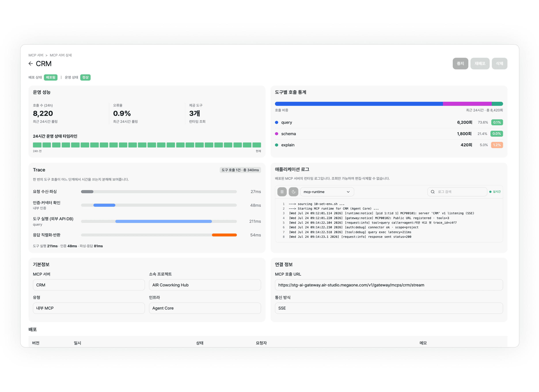Click the 1.2% error badge for explain
Screen dimensions: 539x392
pyautogui.click(x=497, y=145)
